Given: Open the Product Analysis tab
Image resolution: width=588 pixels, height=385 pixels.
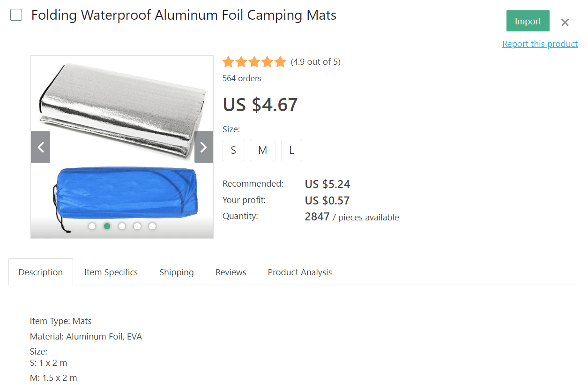Looking at the screenshot, I should click(299, 272).
